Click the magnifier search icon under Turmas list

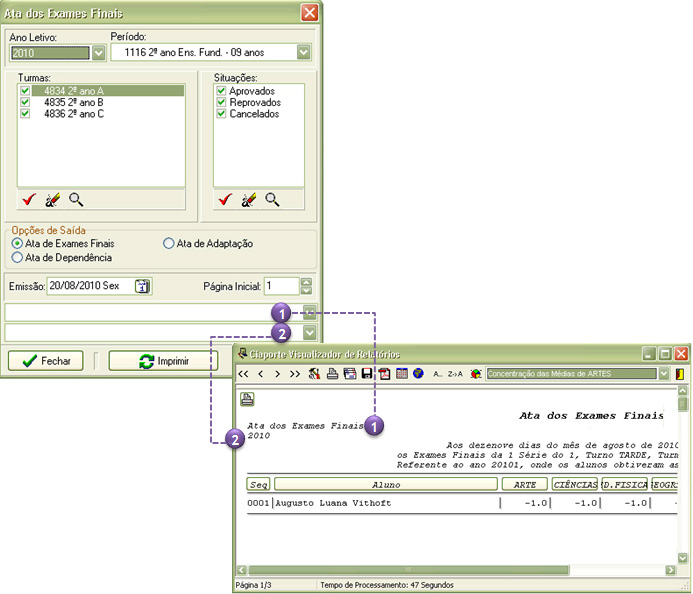[x=76, y=200]
